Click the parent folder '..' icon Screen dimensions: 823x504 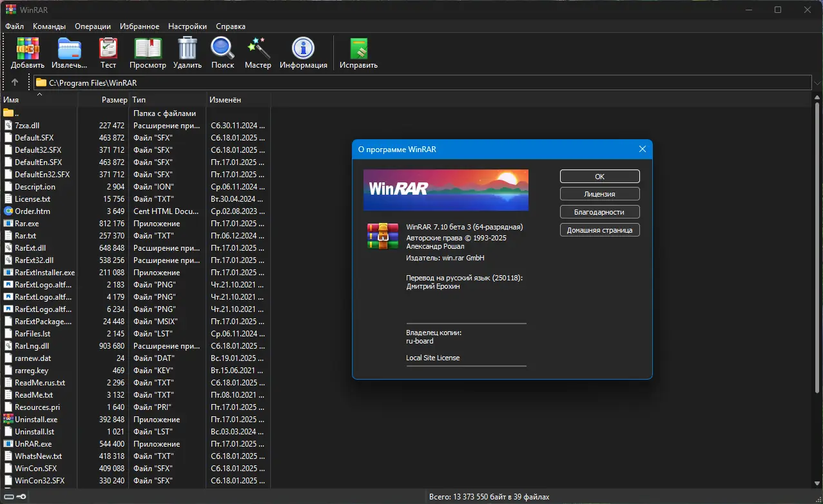8,113
